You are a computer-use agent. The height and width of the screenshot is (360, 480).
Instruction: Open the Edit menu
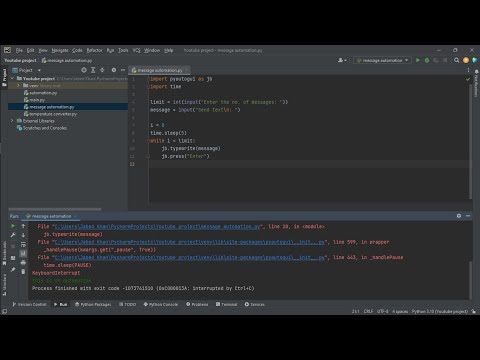[x=31, y=50]
